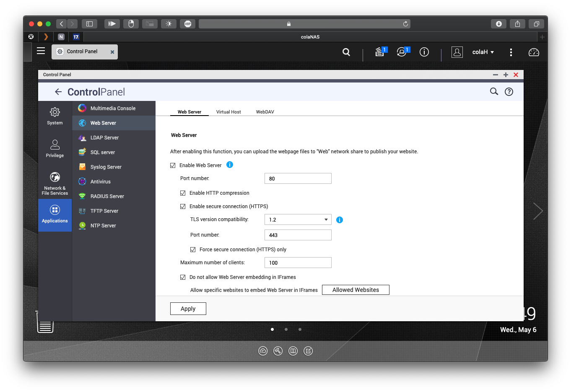Click the Apply button

(x=188, y=309)
